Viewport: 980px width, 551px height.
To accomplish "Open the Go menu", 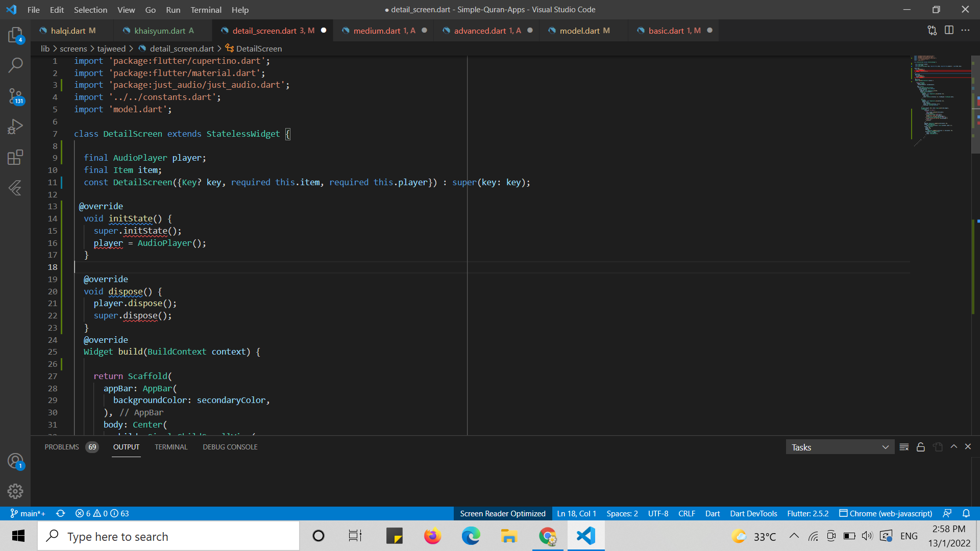I will [x=151, y=10].
